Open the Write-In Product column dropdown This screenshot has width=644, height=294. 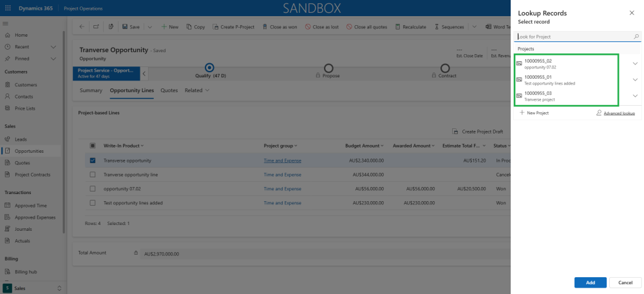click(x=142, y=146)
